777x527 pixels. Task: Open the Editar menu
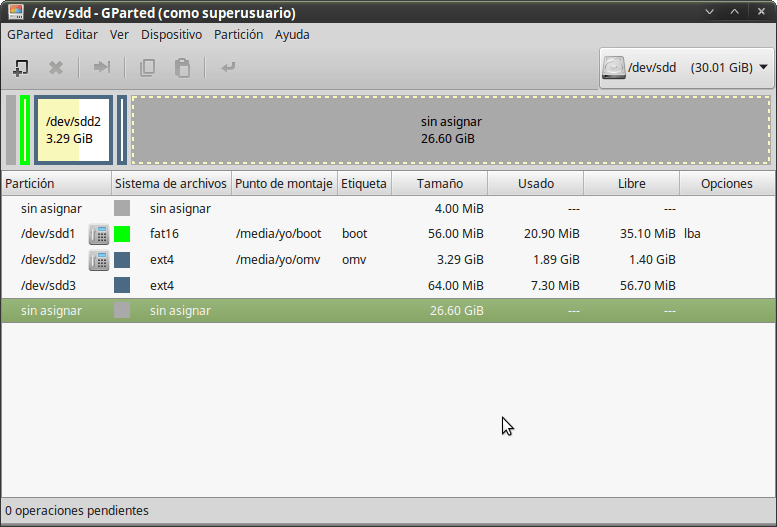click(x=81, y=35)
